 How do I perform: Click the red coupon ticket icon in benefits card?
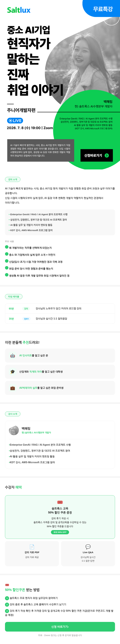click(60, 502)
